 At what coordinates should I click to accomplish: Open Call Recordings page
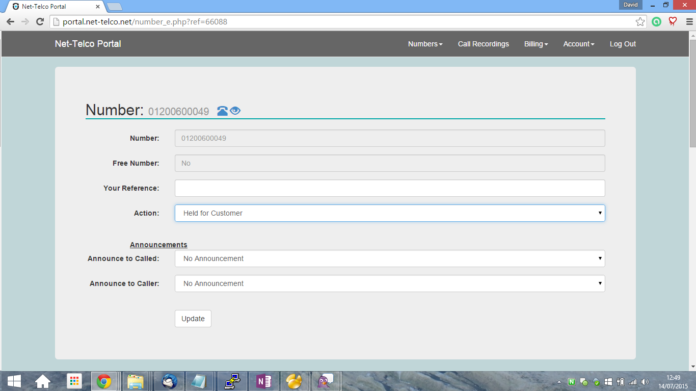click(483, 44)
